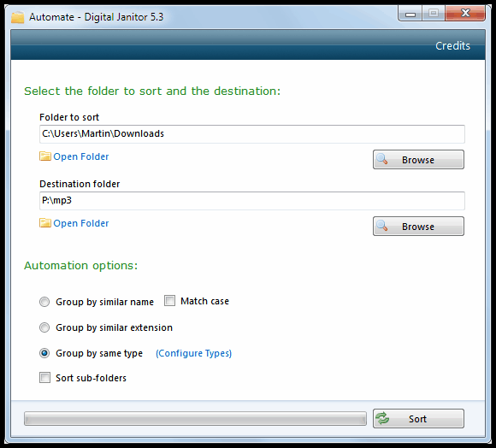Open the Credits link in the header
This screenshot has width=496, height=448.
(452, 46)
